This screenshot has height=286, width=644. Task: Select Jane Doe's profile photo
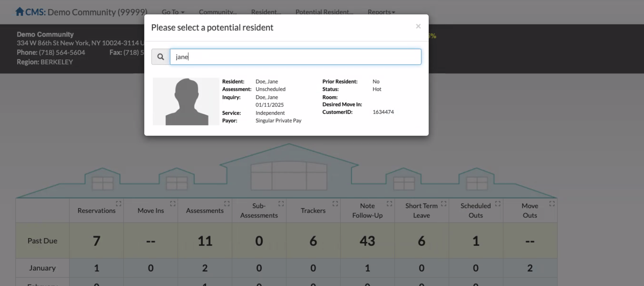(x=186, y=101)
